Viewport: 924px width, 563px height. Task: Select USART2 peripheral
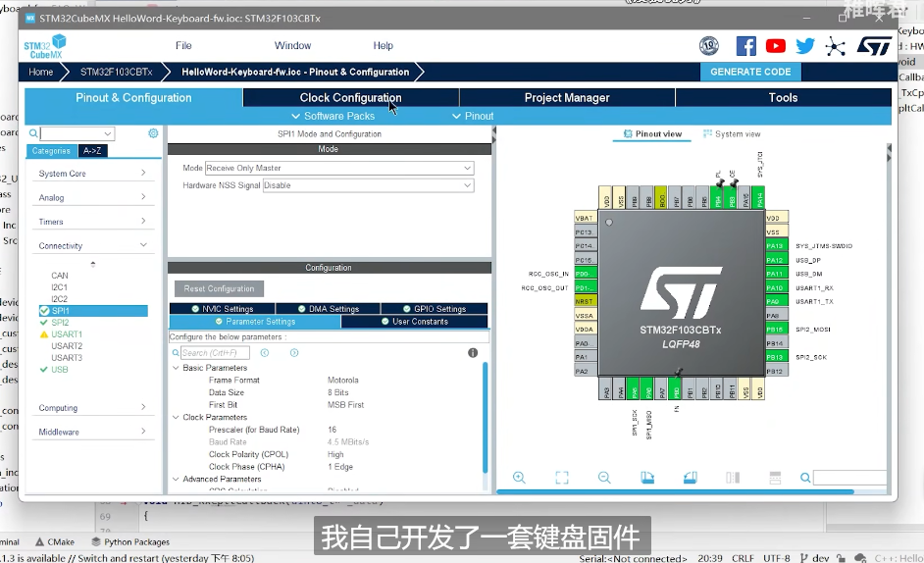pyautogui.click(x=67, y=346)
